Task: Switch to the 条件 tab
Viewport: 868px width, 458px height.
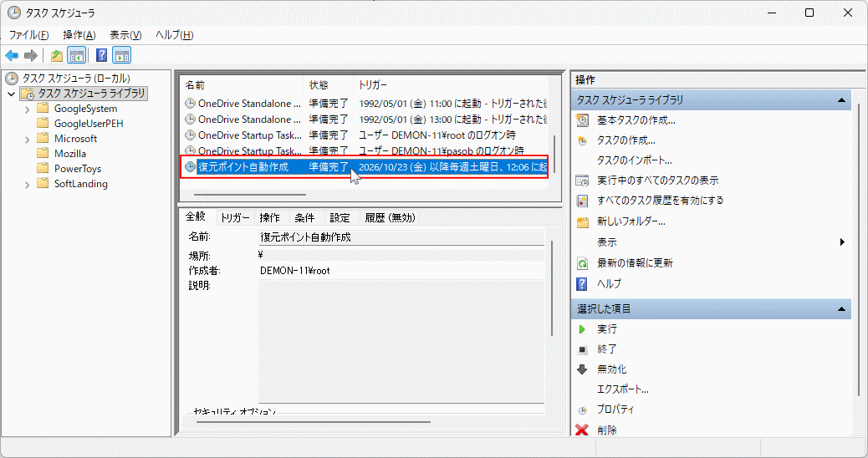Action: [304, 218]
